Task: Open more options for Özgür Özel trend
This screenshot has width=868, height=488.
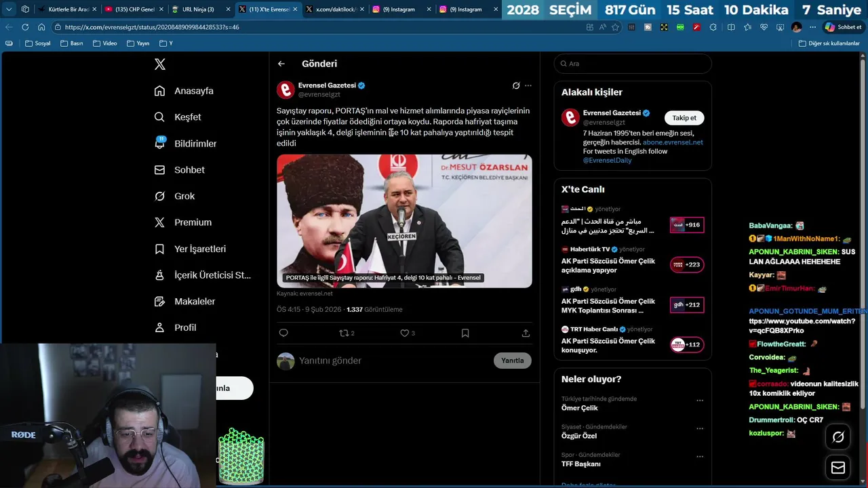Action: (700, 428)
